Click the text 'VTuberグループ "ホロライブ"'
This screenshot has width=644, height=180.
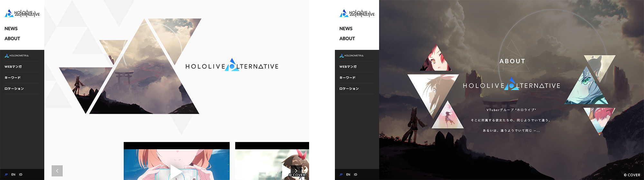[x=511, y=110]
